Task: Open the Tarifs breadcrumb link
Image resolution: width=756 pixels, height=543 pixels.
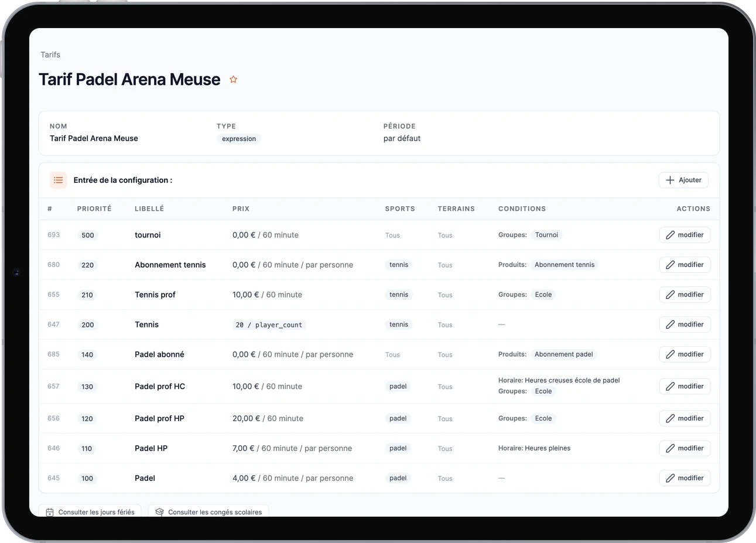Action: [50, 54]
